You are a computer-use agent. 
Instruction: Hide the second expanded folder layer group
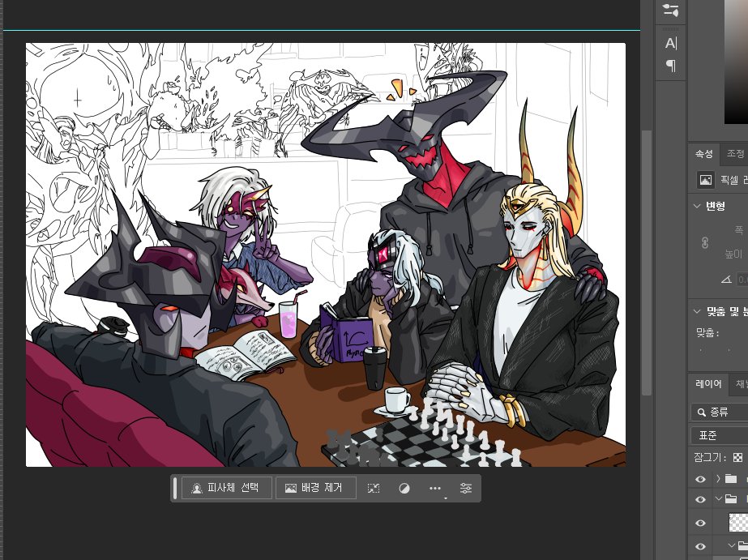click(700, 499)
